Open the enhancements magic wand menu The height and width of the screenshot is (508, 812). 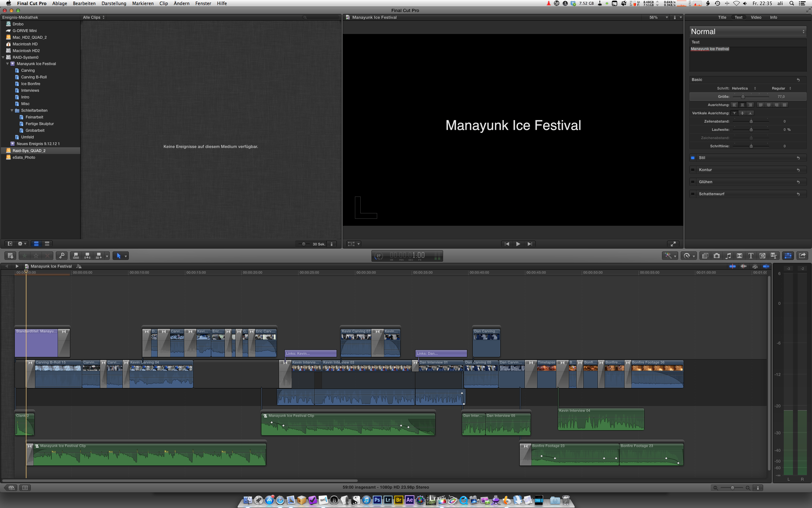670,256
